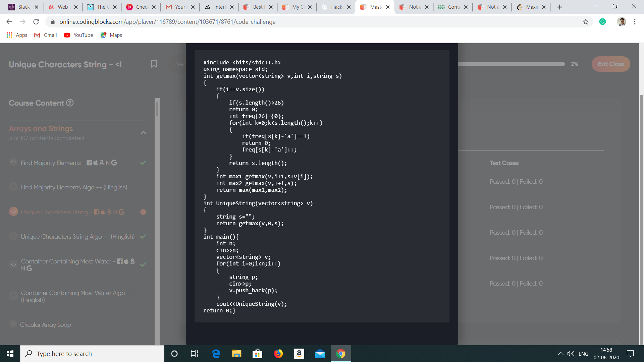Toggle the Unique Characters String Algo checkmark
The image size is (644, 362).
[143, 237]
